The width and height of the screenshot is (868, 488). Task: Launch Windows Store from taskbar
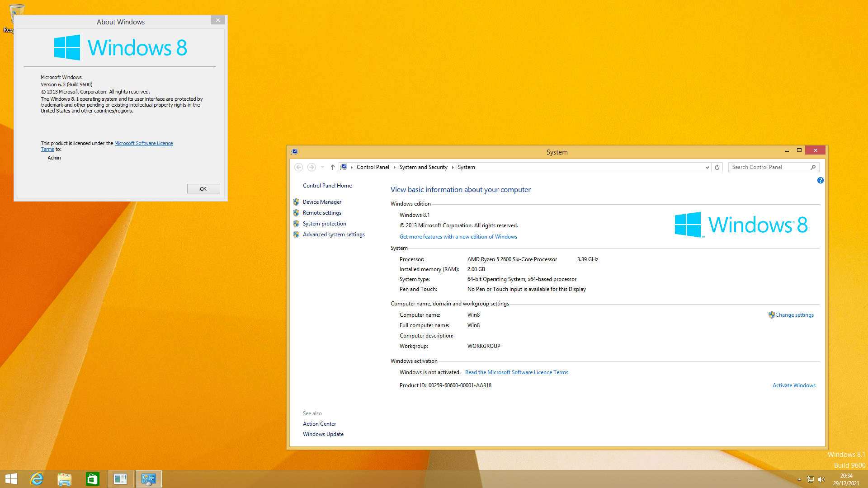93,479
